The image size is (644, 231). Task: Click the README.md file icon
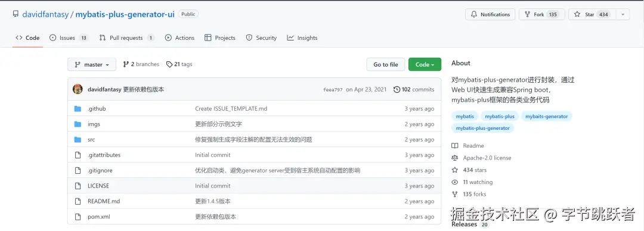coord(78,201)
